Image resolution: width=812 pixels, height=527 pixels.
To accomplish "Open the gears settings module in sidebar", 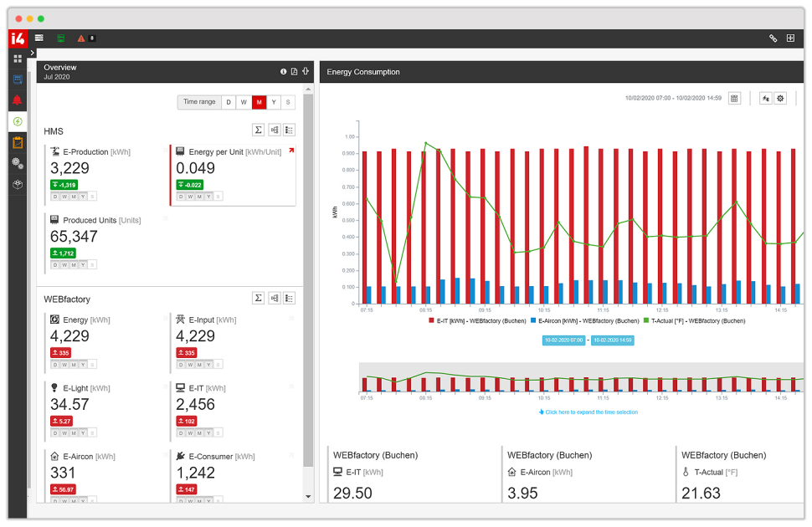I will 18,164.
